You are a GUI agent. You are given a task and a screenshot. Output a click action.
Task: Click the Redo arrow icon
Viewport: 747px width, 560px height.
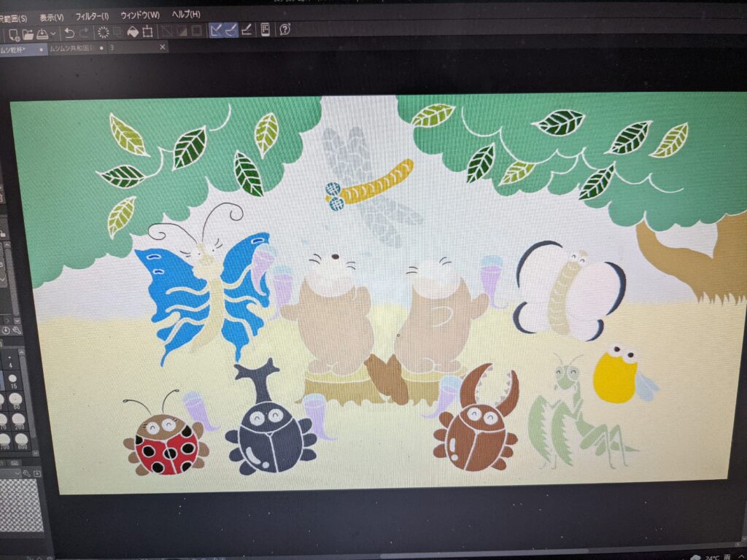85,32
